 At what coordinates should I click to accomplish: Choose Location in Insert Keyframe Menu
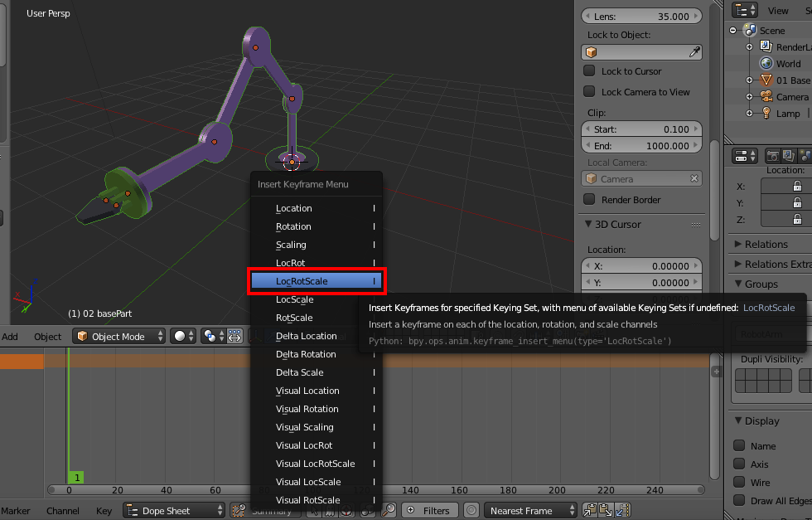(317, 208)
